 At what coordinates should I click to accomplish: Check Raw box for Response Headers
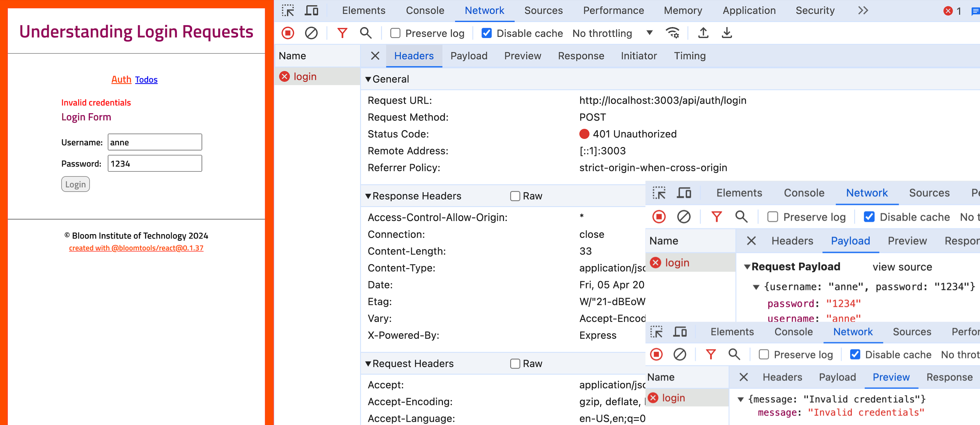point(515,196)
